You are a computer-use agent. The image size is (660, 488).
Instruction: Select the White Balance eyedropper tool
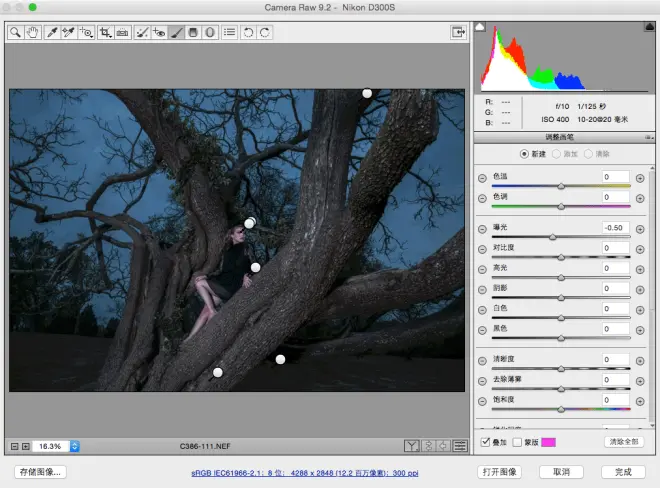(x=52, y=32)
